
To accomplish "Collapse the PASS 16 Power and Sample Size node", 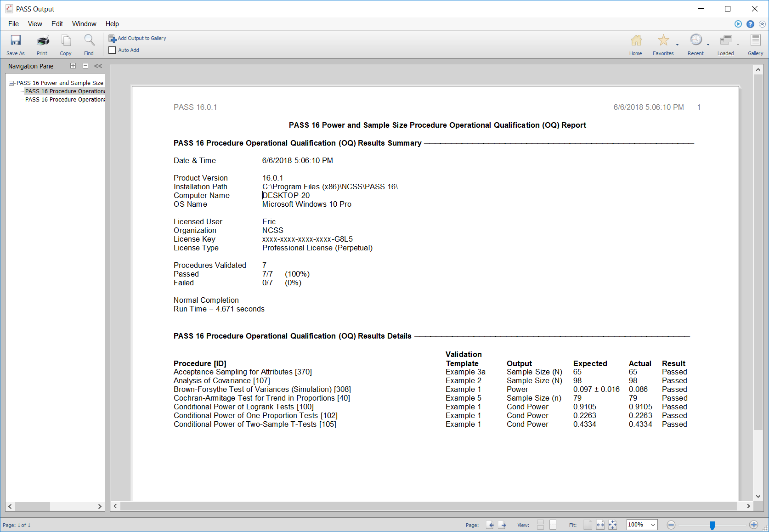I will tap(11, 83).
